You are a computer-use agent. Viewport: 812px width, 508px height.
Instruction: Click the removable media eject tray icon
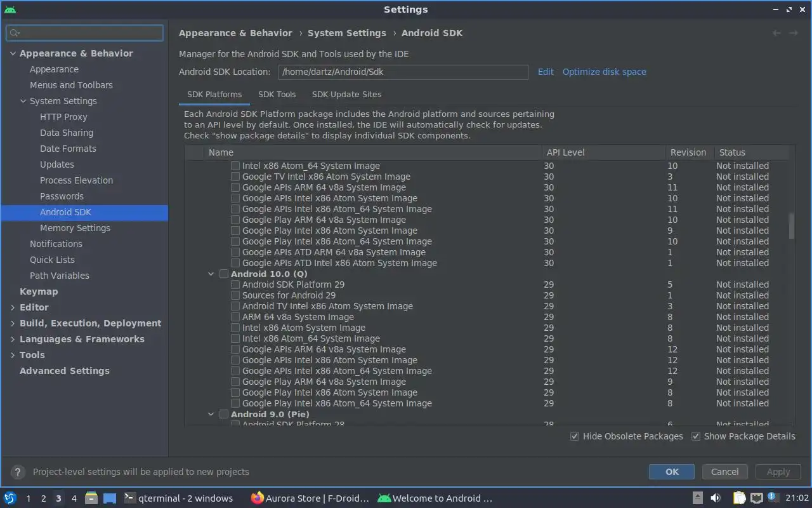697,498
